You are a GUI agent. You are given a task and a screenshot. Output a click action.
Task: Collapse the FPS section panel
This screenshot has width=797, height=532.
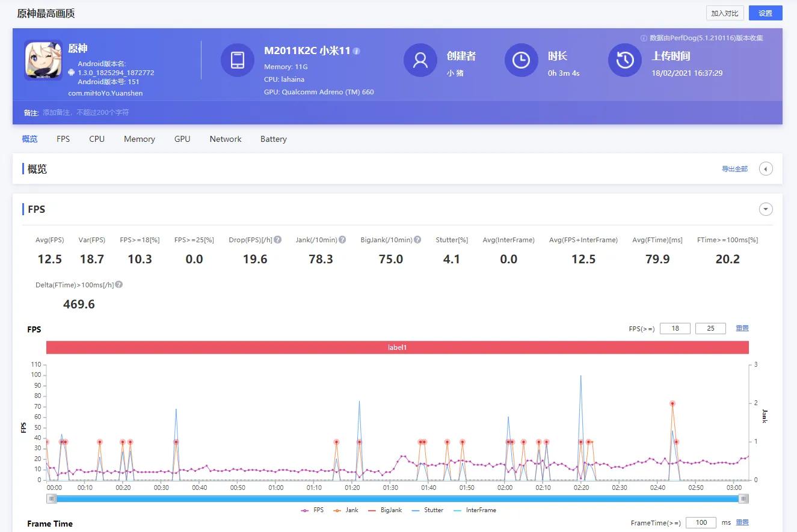pos(766,209)
